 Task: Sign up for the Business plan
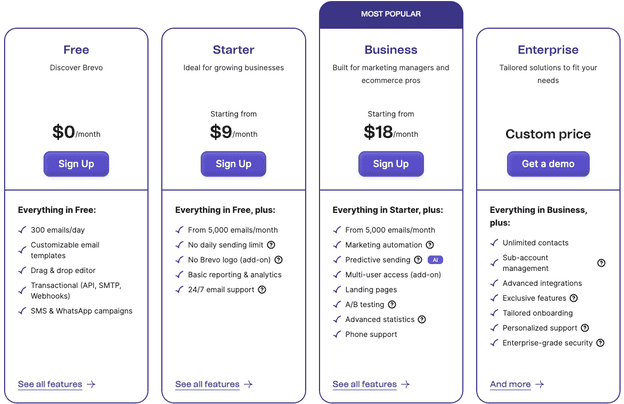[391, 164]
